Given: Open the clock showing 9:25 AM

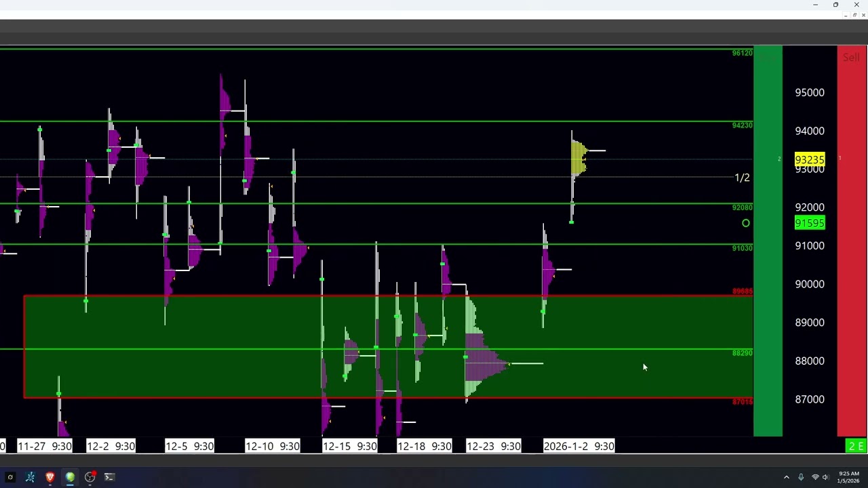Looking at the screenshot, I should [848, 477].
